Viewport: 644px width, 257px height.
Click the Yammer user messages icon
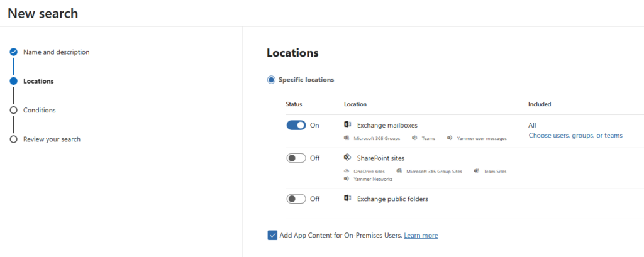coord(450,138)
